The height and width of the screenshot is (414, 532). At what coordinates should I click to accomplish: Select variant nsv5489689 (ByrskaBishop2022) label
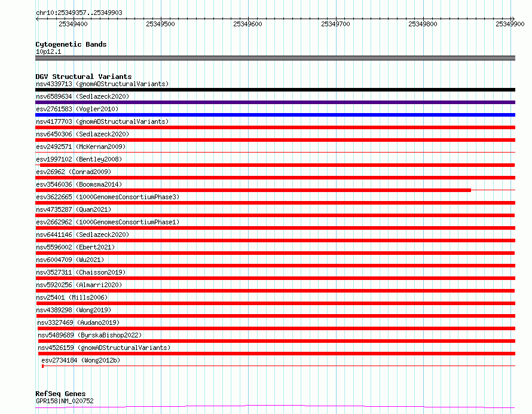pos(90,335)
